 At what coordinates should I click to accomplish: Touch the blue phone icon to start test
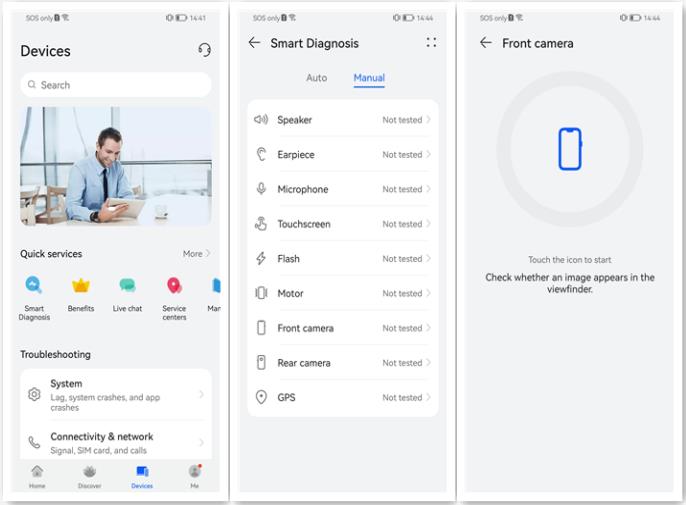570,149
